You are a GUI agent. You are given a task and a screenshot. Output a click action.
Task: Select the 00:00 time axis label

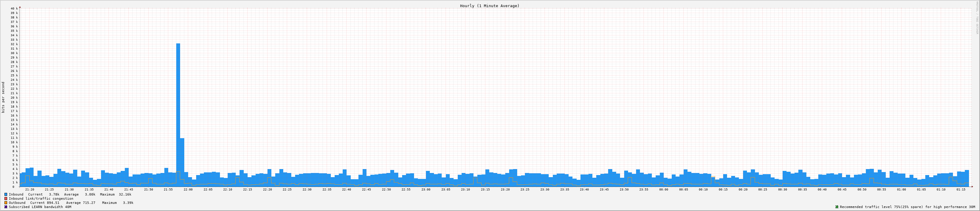point(663,189)
